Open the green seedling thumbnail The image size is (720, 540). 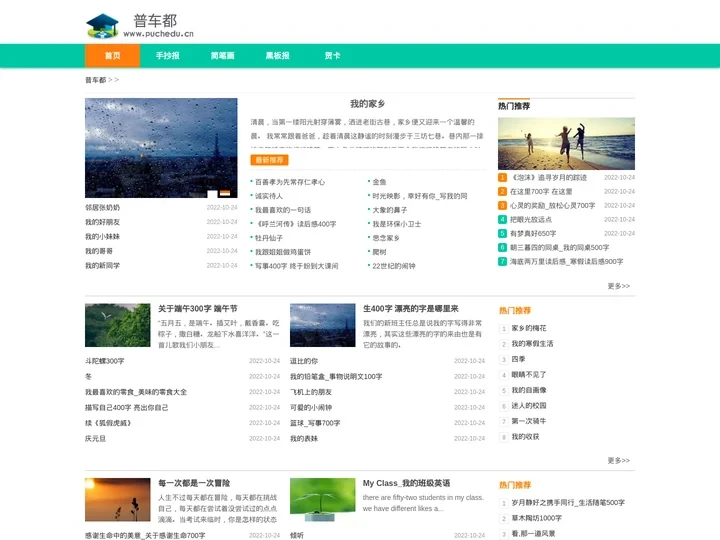pyautogui.click(x=322, y=500)
